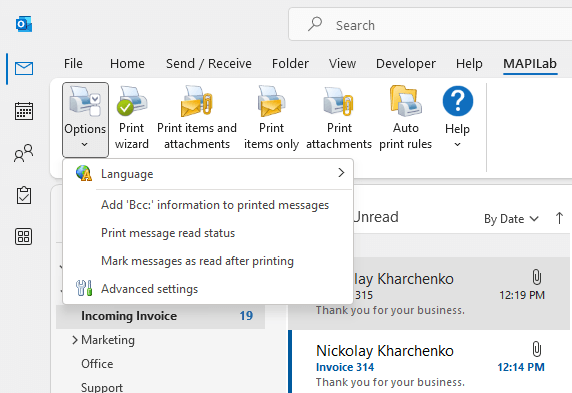Open the Calendar view in sidebar
The height and width of the screenshot is (393, 572).
click(24, 111)
